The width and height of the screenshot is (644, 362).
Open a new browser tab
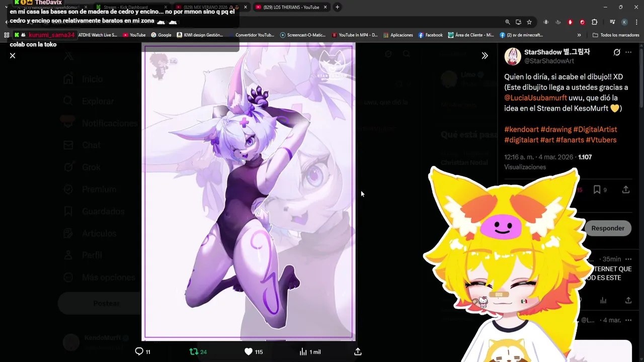[x=337, y=7]
